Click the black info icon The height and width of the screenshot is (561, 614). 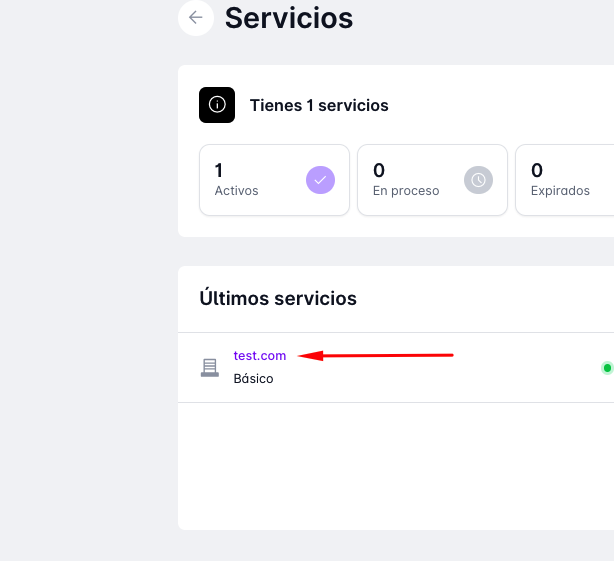217,105
